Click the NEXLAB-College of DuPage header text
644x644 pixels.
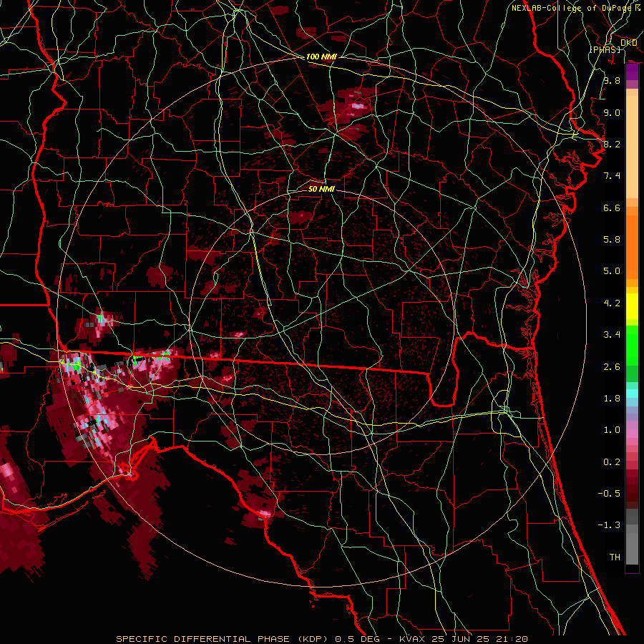571,8
